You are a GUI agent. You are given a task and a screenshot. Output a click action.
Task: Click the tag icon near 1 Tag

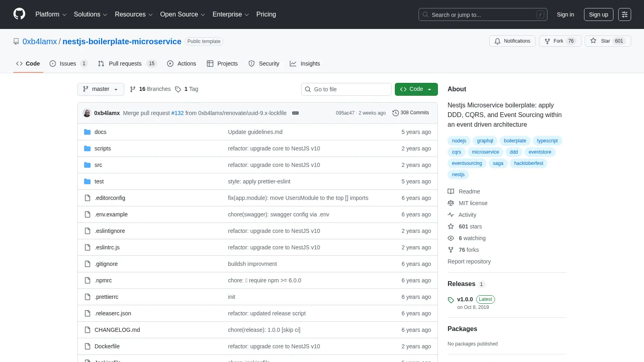(x=178, y=89)
